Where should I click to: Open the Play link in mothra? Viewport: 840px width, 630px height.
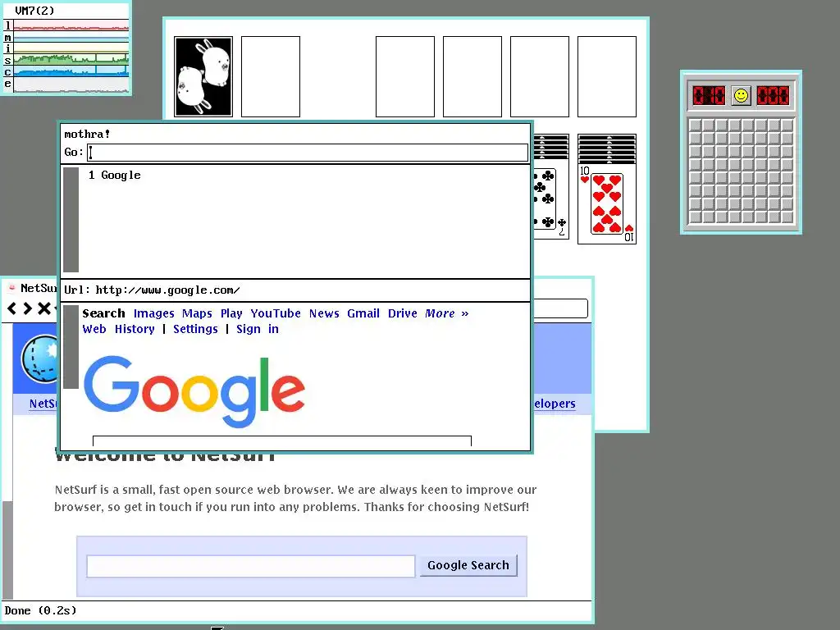231,313
